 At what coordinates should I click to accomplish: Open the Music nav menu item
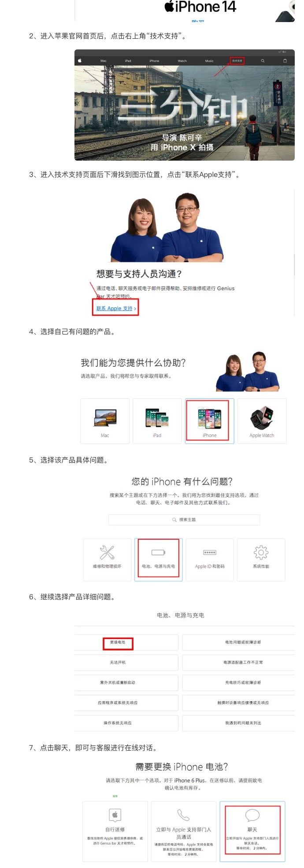(209, 61)
